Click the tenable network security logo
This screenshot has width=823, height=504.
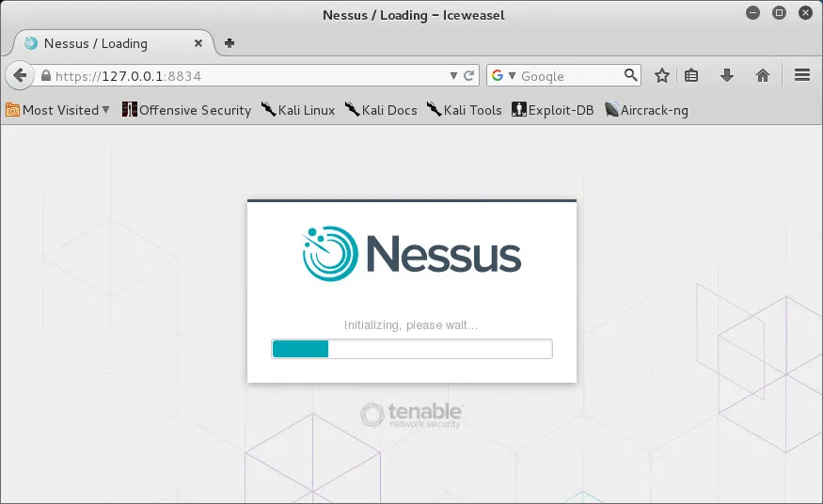tap(411, 415)
